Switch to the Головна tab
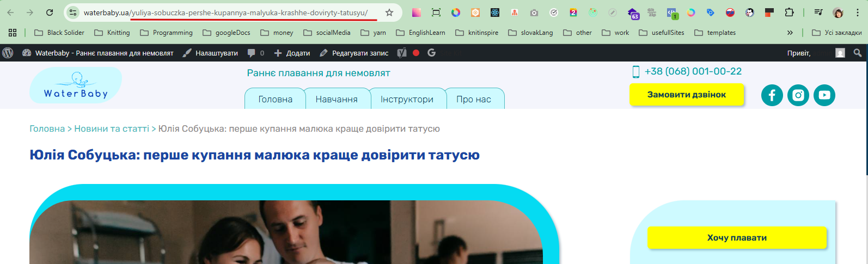868x264 pixels. [275, 99]
